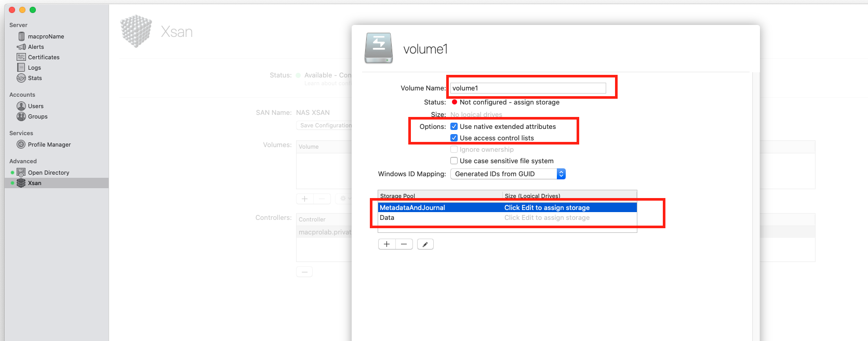Remove storage pool with minus button
Image resolution: width=868 pixels, height=341 pixels.
coord(404,244)
